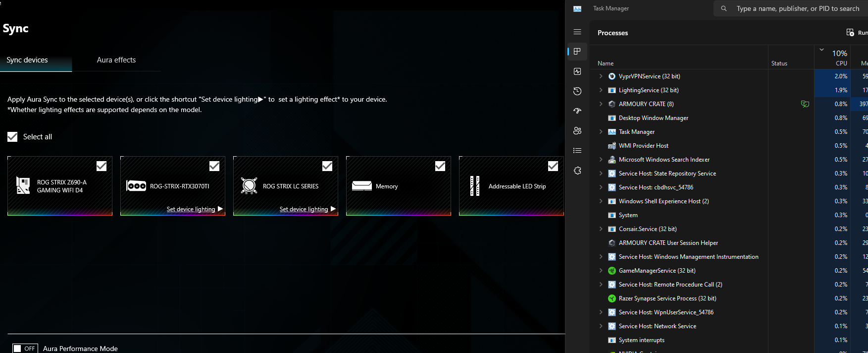Click the GameManagerService green icon
Image resolution: width=868 pixels, height=353 pixels.
(x=612, y=271)
